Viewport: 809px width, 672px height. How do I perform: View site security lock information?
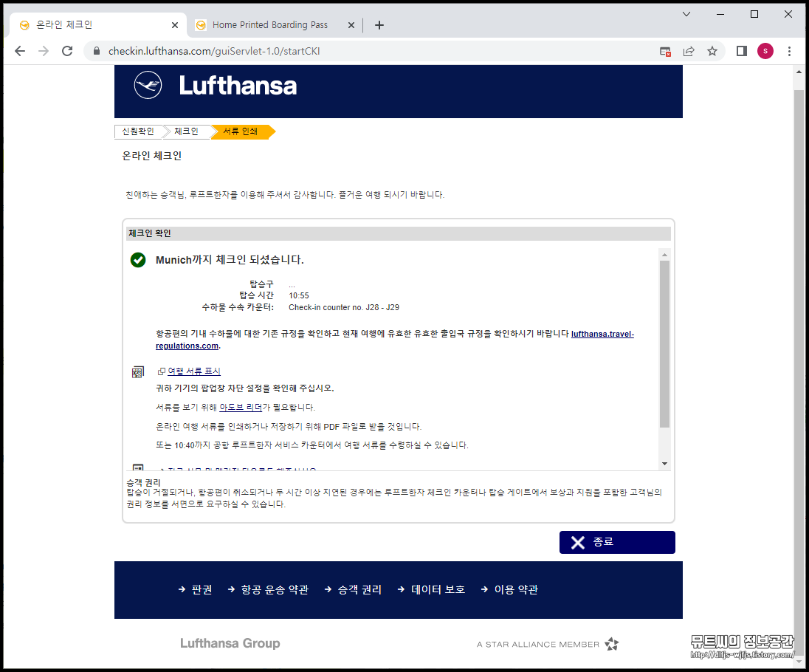(x=97, y=51)
